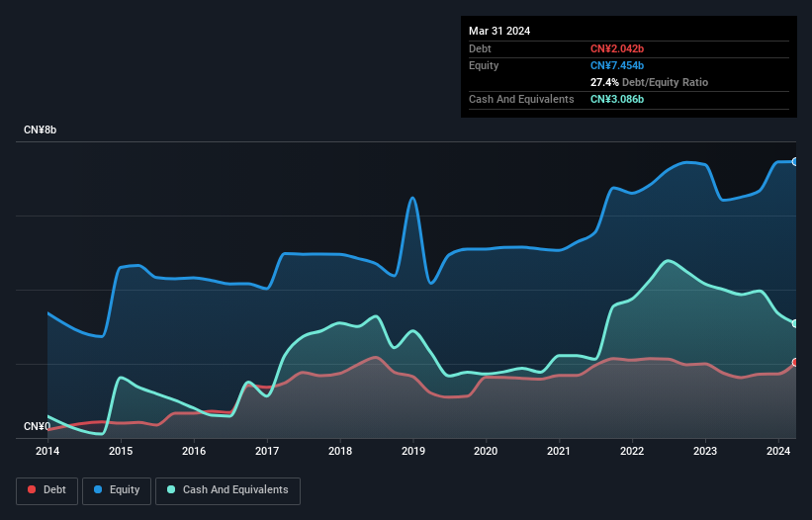
Task: Select the 2016 axis label
Action: tap(194, 451)
